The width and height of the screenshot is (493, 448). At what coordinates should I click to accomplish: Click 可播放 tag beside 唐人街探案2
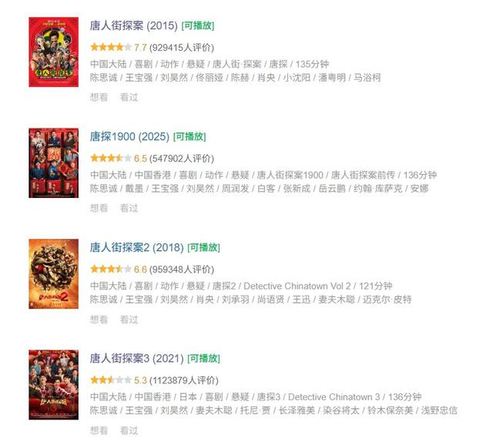click(203, 248)
